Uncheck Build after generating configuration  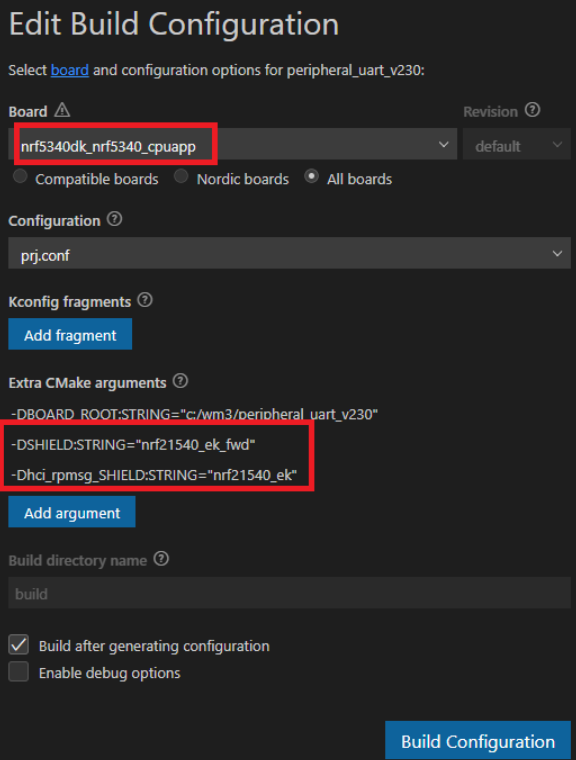18,645
